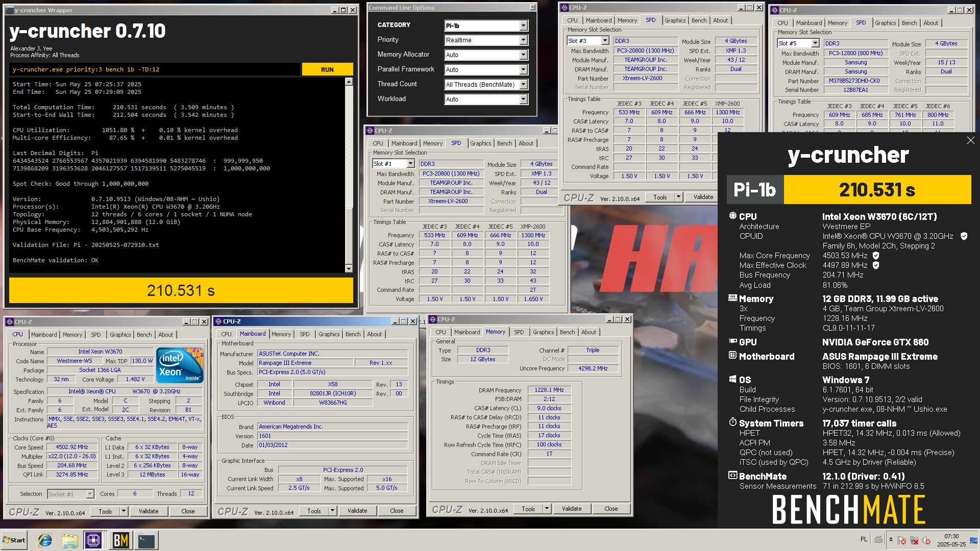Click the yellow 210.531 s result bar in wrapper
980x551 pixels.
(x=181, y=290)
